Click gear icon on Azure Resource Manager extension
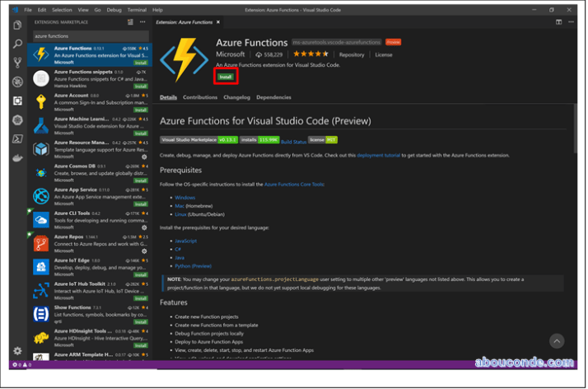Screen dimensions: 588x389 click(x=144, y=157)
